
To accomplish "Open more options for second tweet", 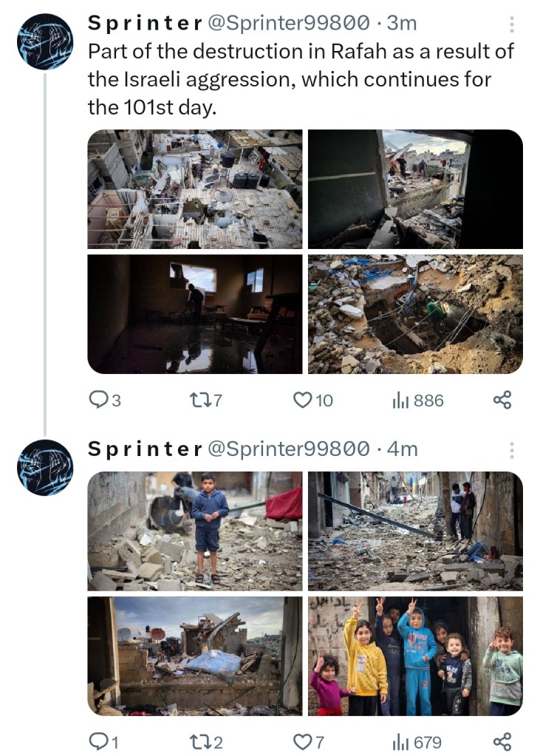I will [511, 450].
